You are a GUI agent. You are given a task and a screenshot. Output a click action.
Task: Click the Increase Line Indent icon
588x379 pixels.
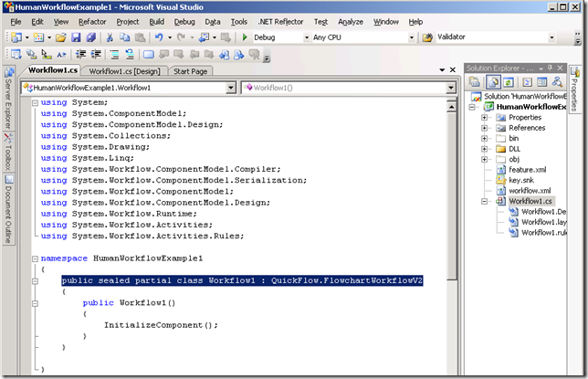coord(96,55)
